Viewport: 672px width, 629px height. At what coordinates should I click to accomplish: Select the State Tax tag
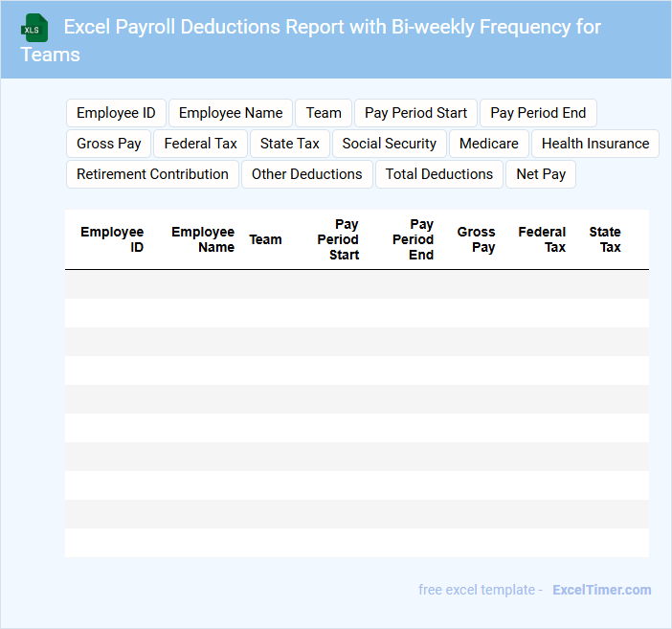290,144
